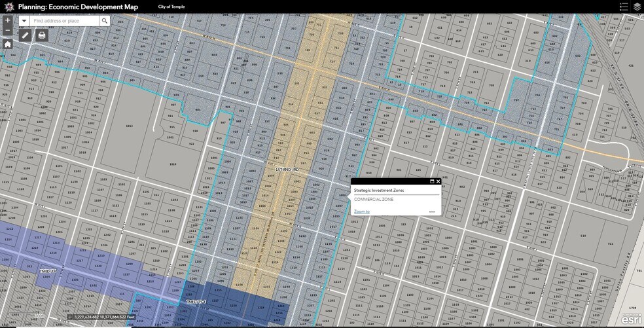644x328 pixels.
Task: Click the search magnifier button
Action: 104,21
